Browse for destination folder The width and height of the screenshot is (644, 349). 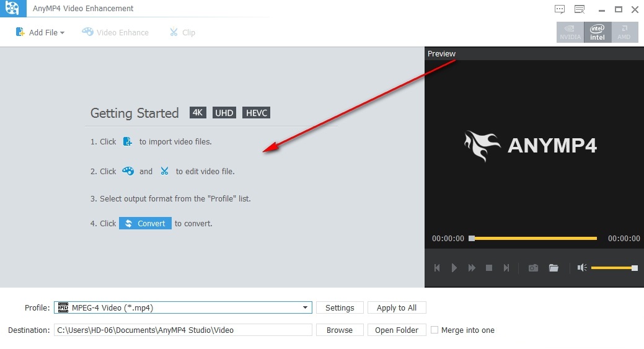click(340, 330)
